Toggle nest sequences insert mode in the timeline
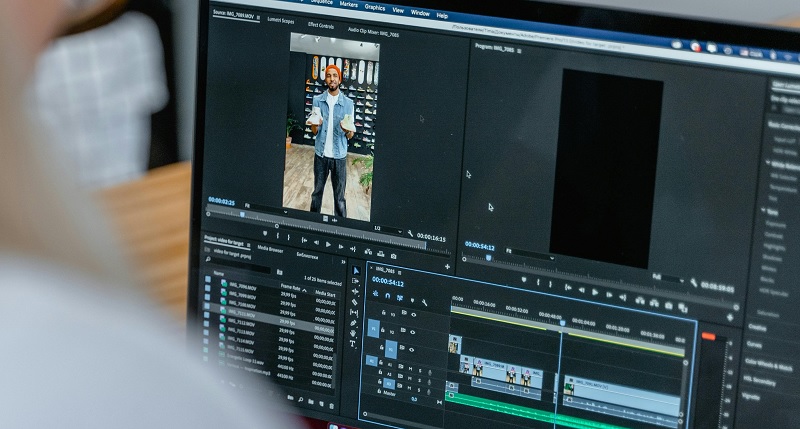The width and height of the screenshot is (800, 429). pyautogui.click(x=376, y=294)
